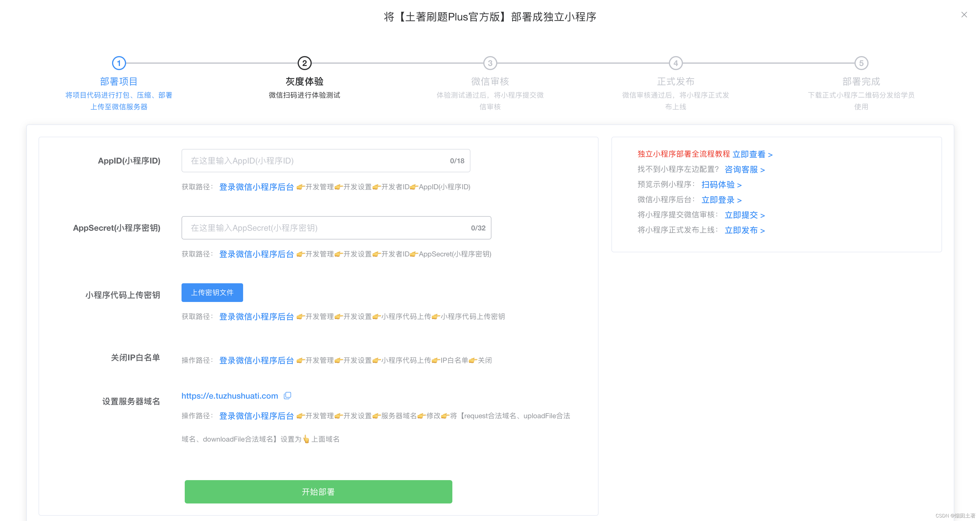Open 扫码体验 preview link
This screenshot has width=980, height=521.
click(721, 185)
